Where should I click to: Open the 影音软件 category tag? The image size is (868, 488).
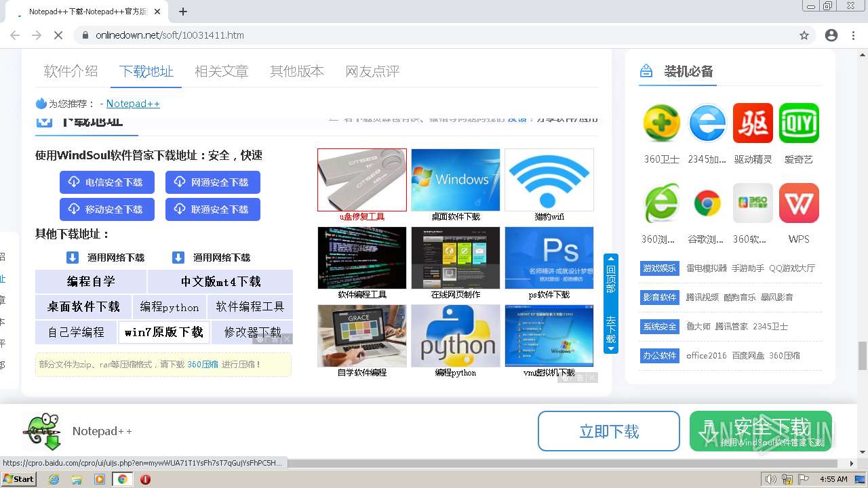pyautogui.click(x=659, y=298)
